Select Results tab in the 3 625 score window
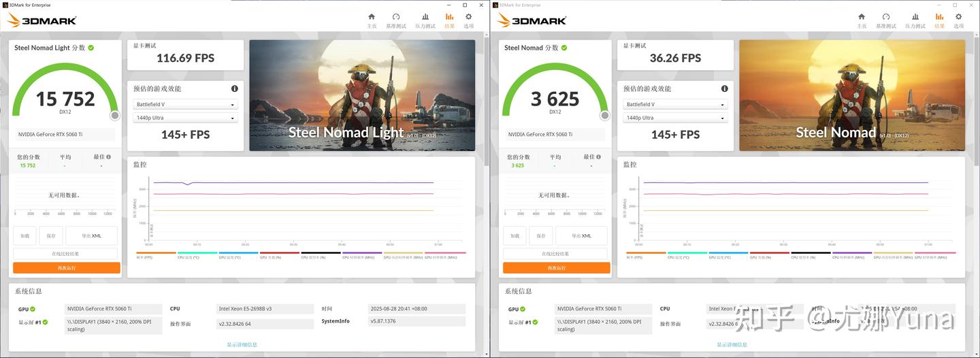 pyautogui.click(x=939, y=20)
